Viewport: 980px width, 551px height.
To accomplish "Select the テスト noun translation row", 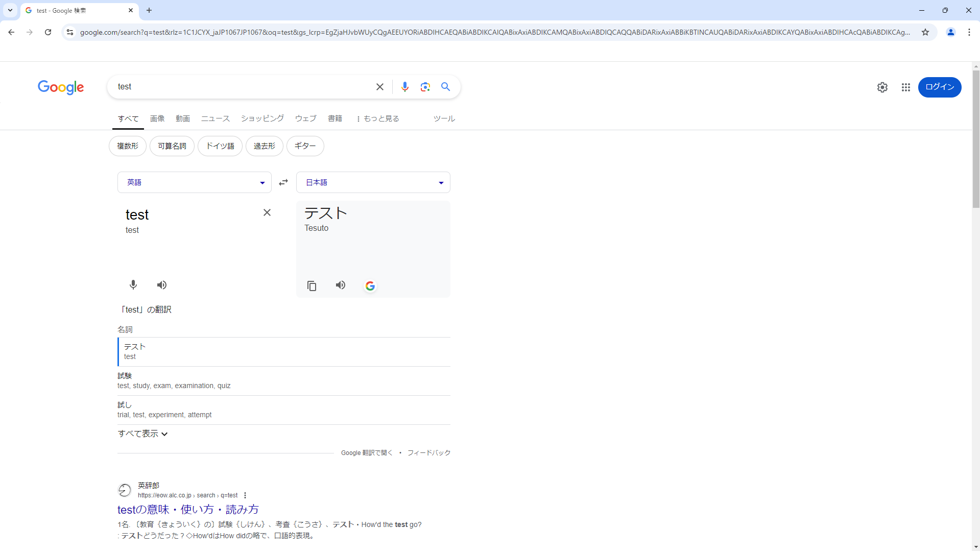I will (x=284, y=352).
